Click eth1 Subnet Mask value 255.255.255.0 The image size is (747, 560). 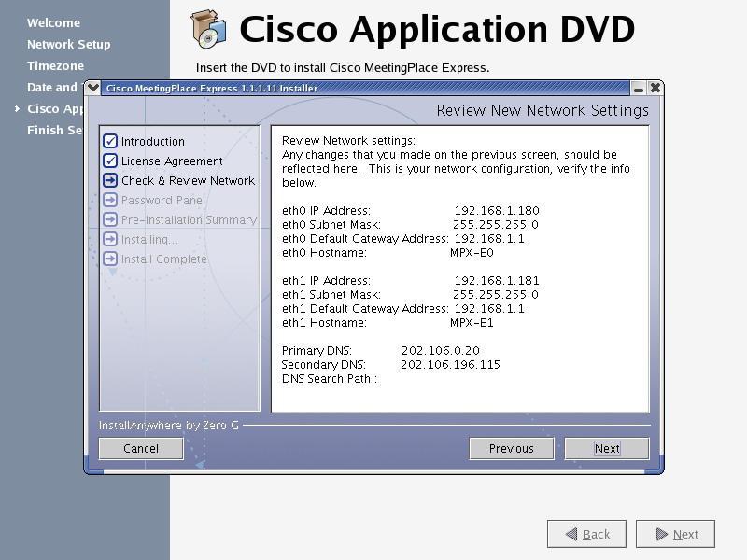click(x=496, y=294)
